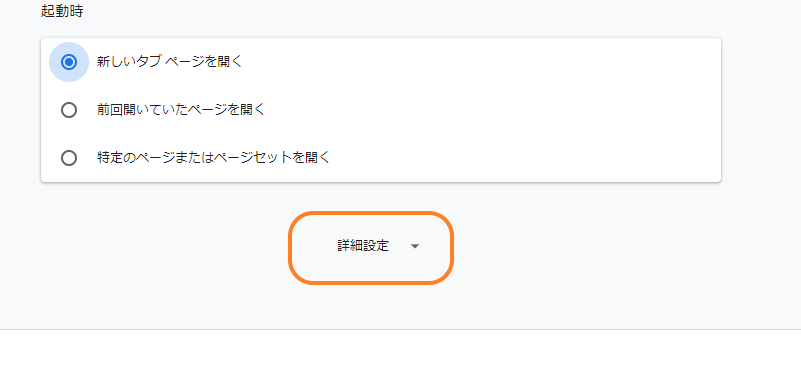Click the 詳細設定 text label
801x378 pixels.
click(363, 246)
